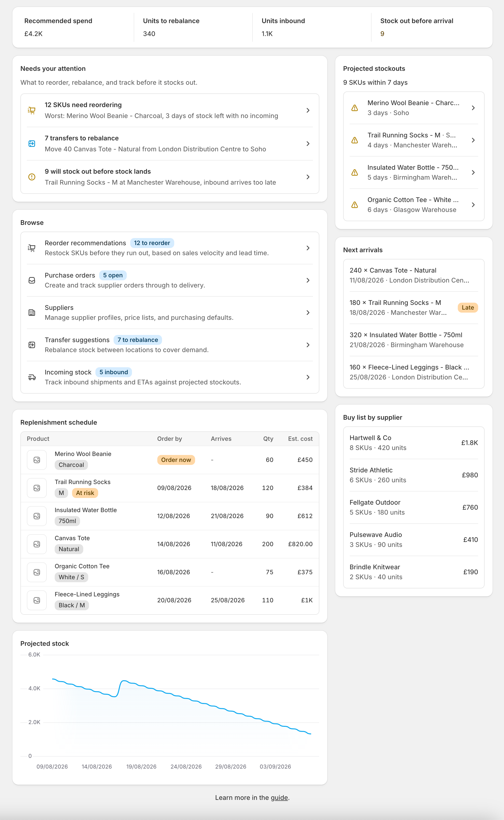This screenshot has height=820, width=504.
Task: Open the Incoming stock row chevron
Action: (308, 377)
